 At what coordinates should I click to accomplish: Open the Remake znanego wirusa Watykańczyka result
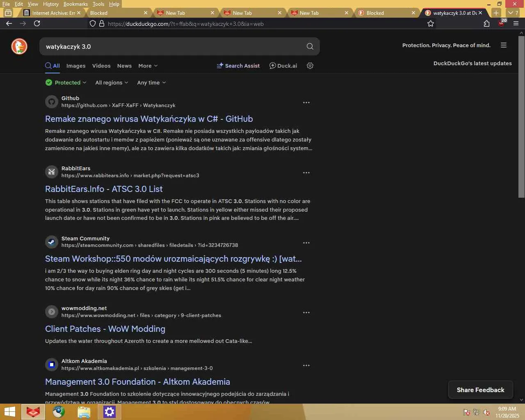(149, 119)
